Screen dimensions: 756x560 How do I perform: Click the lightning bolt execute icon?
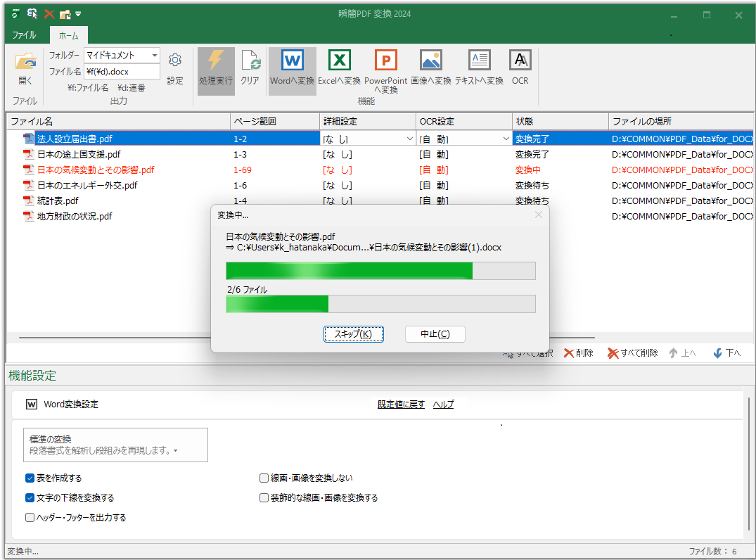tap(215, 61)
